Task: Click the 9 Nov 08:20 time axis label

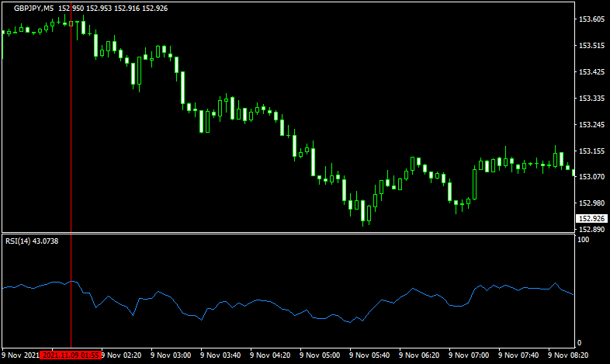Action: tap(568, 355)
